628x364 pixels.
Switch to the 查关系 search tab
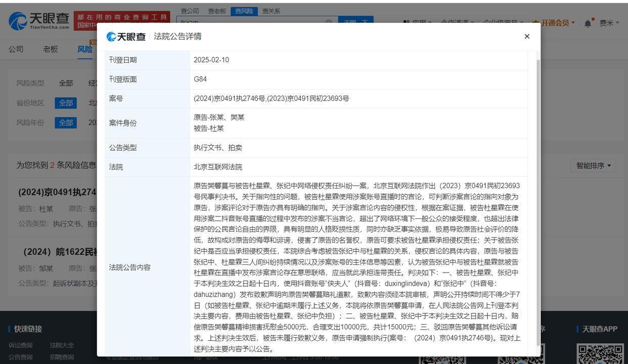click(x=271, y=11)
